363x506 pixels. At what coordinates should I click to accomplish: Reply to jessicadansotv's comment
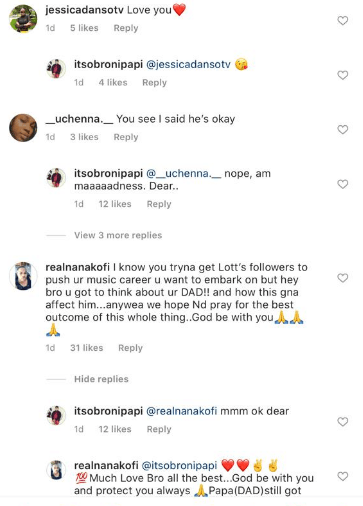point(126,28)
